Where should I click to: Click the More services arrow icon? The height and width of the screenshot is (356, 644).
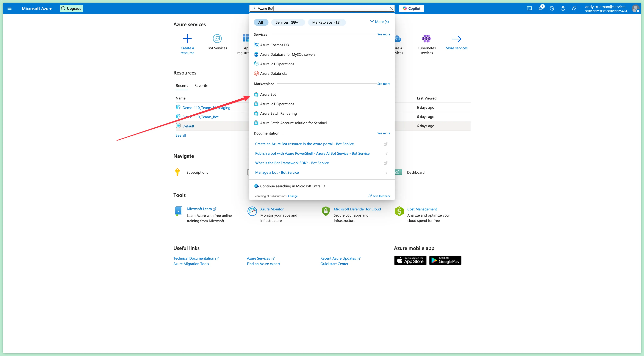click(456, 39)
